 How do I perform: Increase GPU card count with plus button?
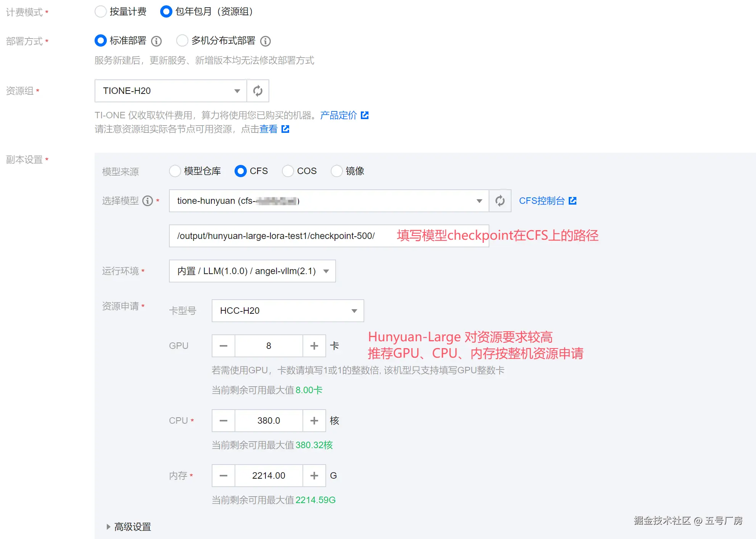coord(314,346)
